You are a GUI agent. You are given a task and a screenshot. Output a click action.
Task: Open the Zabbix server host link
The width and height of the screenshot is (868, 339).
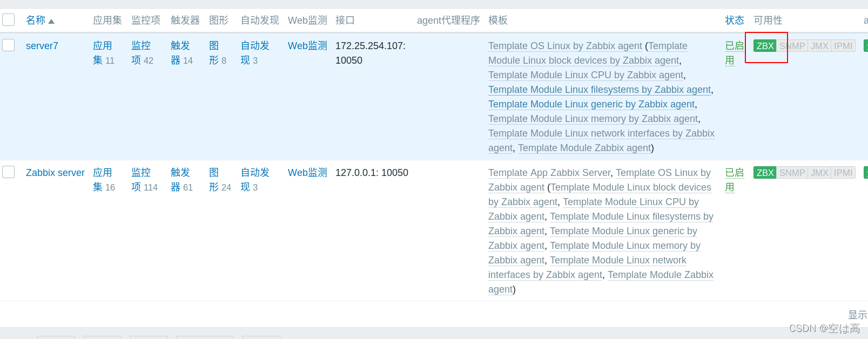pos(55,173)
